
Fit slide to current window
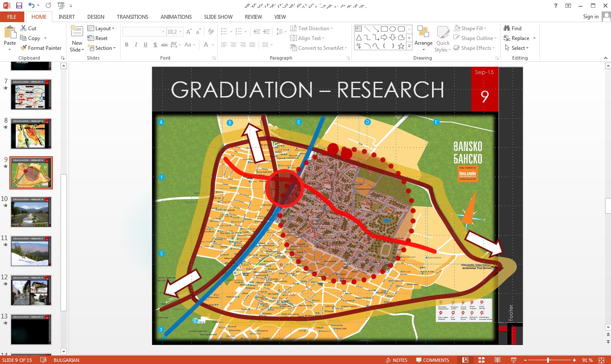click(601, 360)
